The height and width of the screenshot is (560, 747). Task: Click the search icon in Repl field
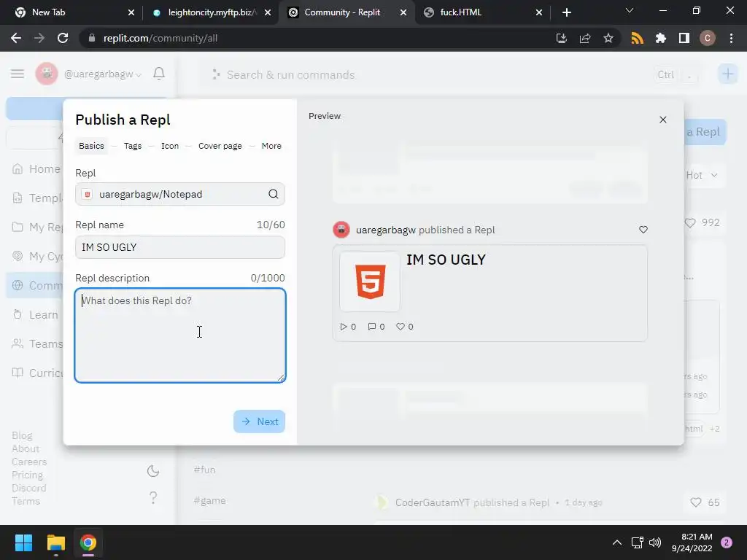coord(273,194)
